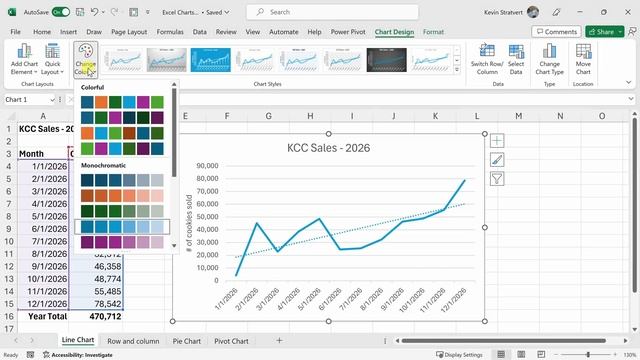
Task: Select the chart title KCC Sales - 2026
Action: coord(329,148)
